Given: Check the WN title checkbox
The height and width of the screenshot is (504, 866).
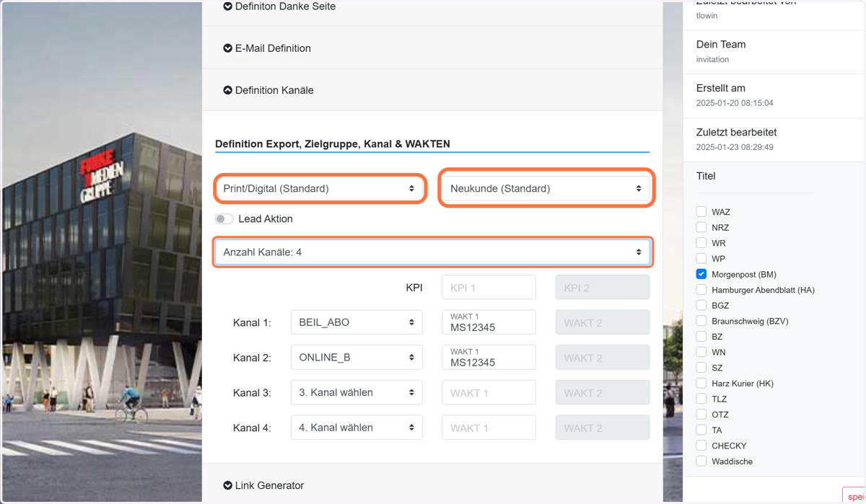Looking at the screenshot, I should (x=701, y=352).
